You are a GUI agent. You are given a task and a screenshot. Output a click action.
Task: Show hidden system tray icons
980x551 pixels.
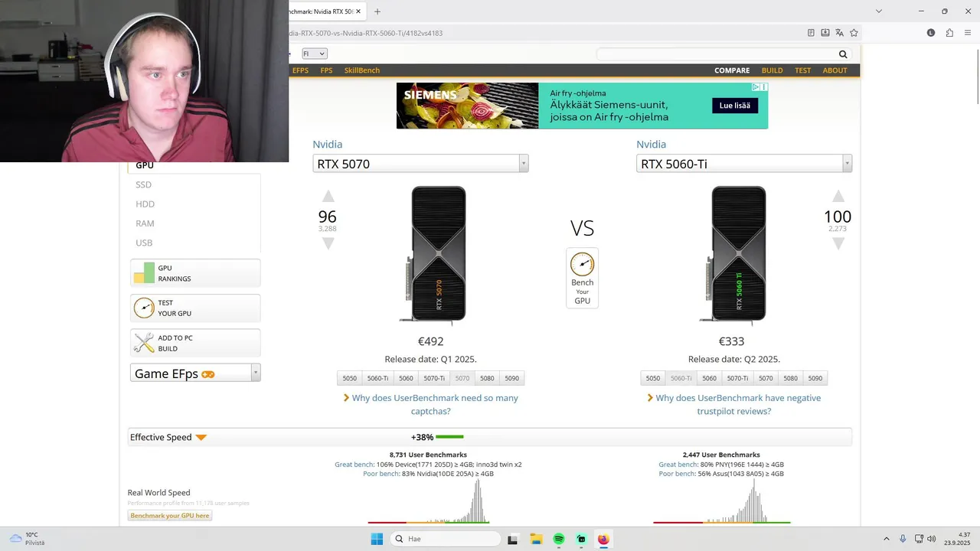coord(887,539)
